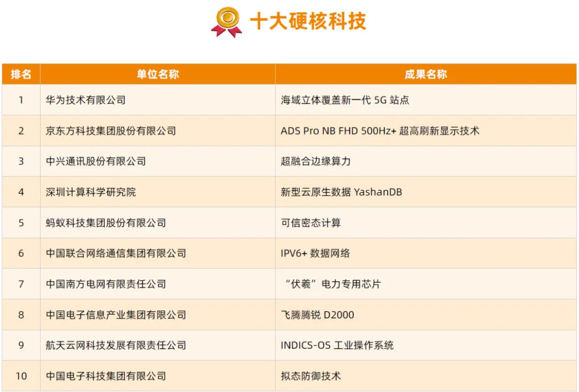The height and width of the screenshot is (392, 579).
Task: Select 中国电子信息产业集团有限公司 cell
Action: click(158, 314)
